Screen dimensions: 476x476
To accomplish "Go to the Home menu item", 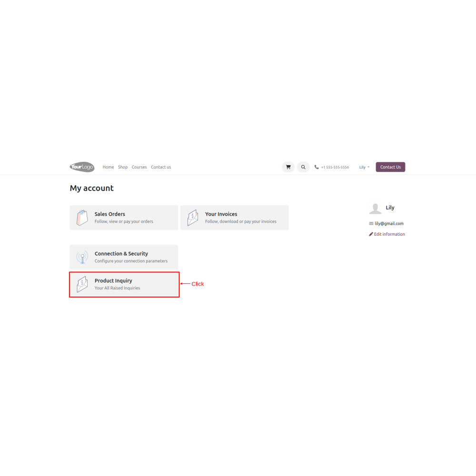I will pos(108,167).
